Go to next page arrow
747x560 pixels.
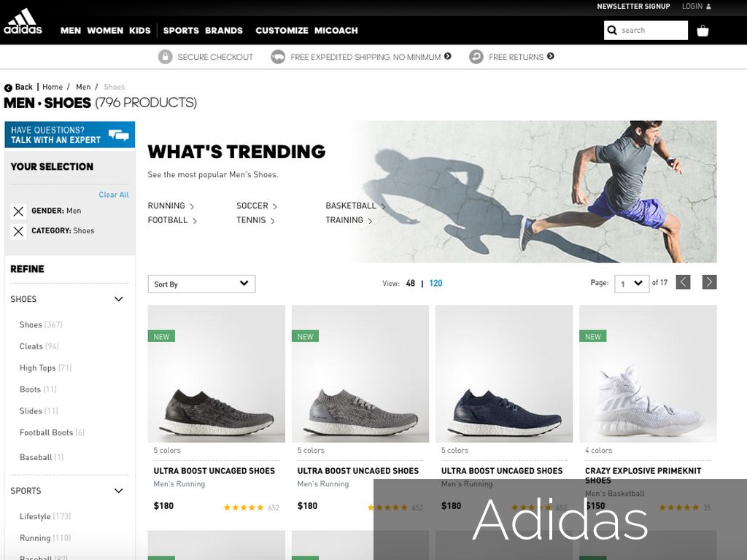(709, 282)
